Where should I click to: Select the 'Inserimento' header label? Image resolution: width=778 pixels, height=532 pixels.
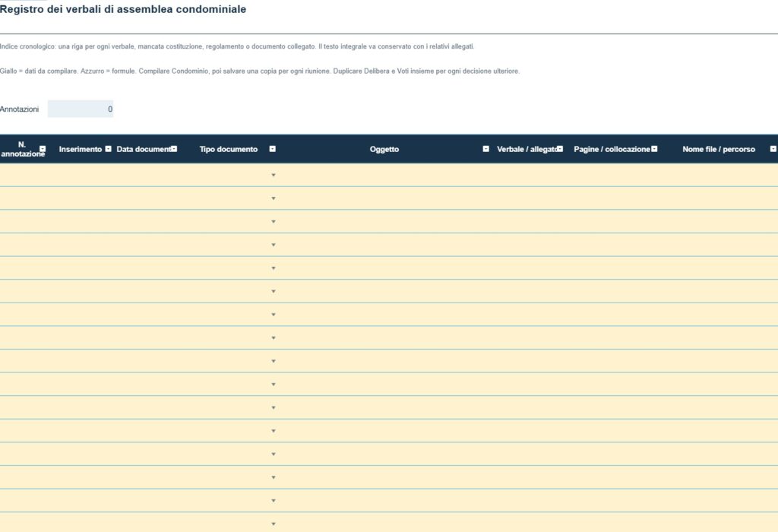point(81,149)
